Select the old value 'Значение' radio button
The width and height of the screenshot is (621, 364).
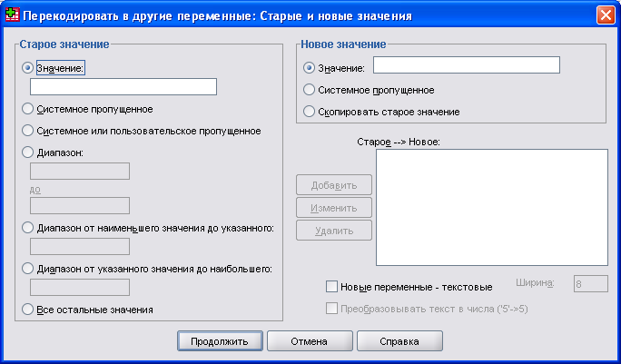pos(27,68)
